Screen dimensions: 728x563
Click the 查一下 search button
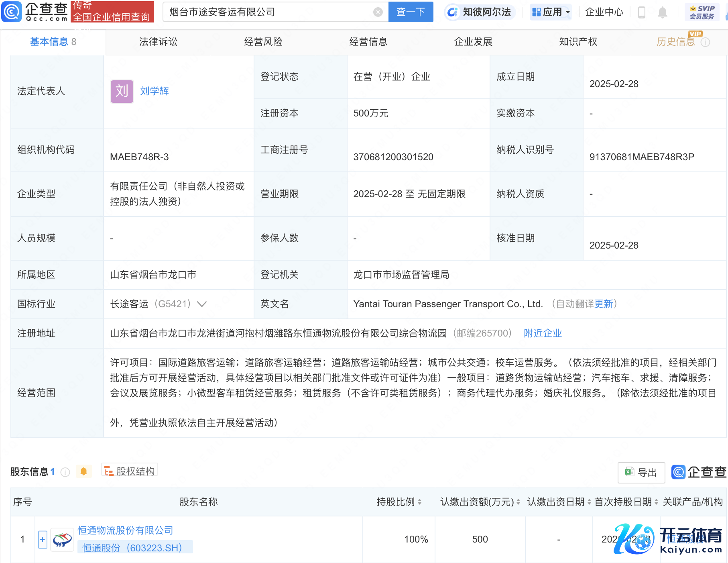(x=411, y=12)
